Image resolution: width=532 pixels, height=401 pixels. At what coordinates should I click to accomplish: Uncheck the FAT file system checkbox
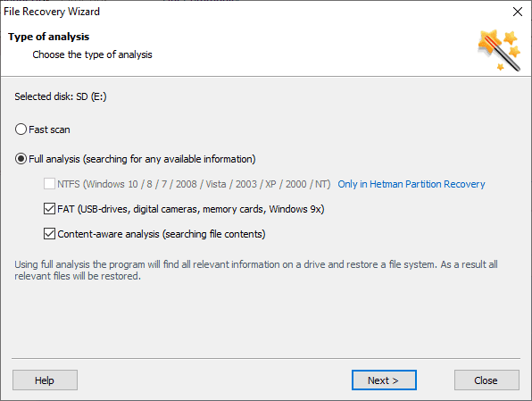(x=49, y=209)
